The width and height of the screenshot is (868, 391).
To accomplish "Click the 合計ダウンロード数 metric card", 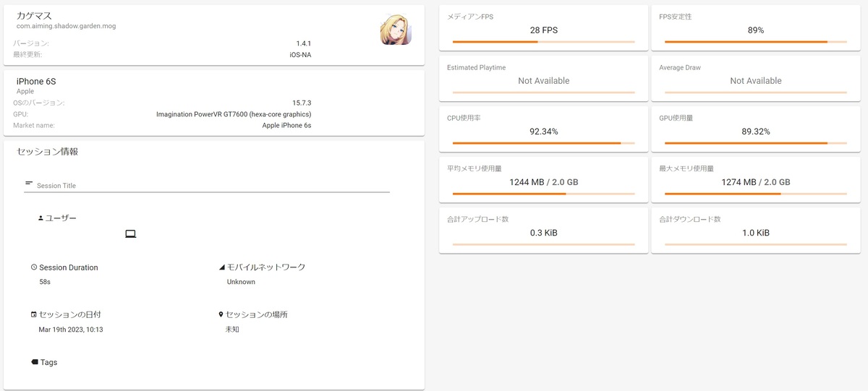I will point(755,228).
